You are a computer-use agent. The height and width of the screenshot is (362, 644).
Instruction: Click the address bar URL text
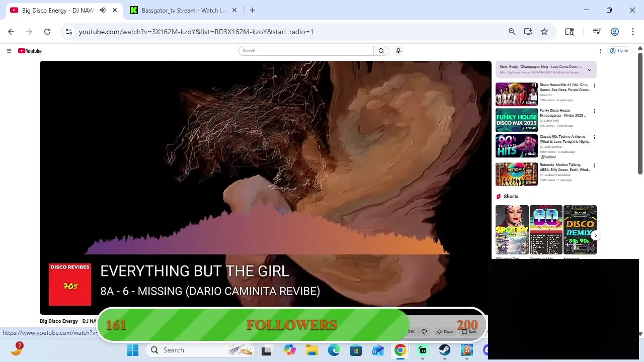click(x=196, y=32)
